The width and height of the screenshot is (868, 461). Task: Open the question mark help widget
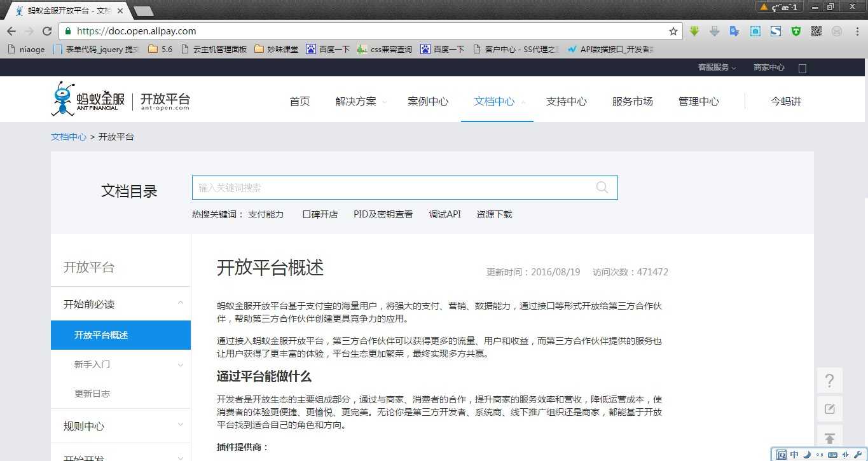(830, 381)
